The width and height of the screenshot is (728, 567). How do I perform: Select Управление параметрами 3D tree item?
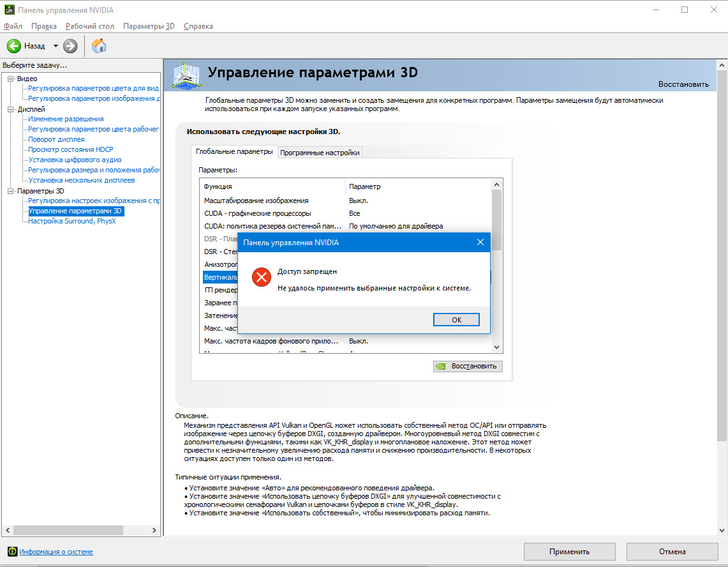(76, 211)
